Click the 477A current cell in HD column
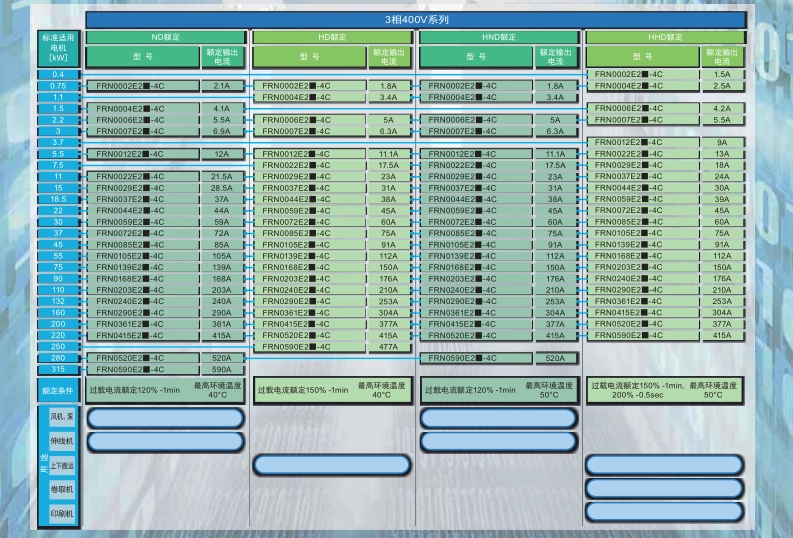Viewport: 793px width, 538px height. click(389, 347)
